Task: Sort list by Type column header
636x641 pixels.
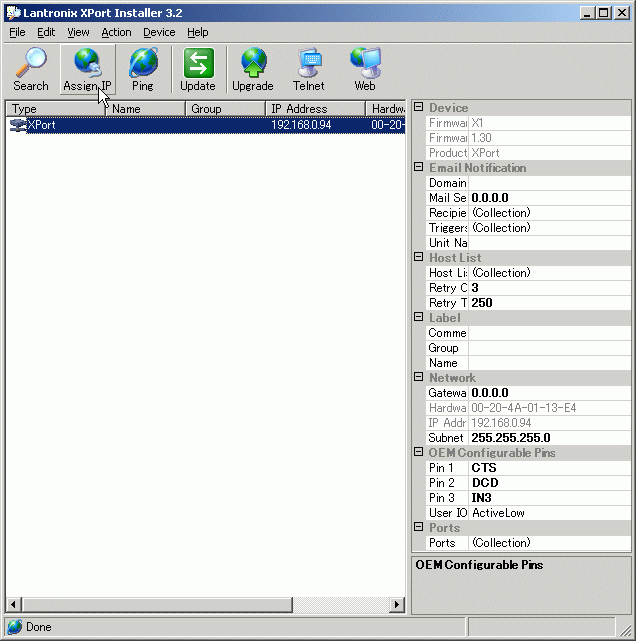Action: 56,109
